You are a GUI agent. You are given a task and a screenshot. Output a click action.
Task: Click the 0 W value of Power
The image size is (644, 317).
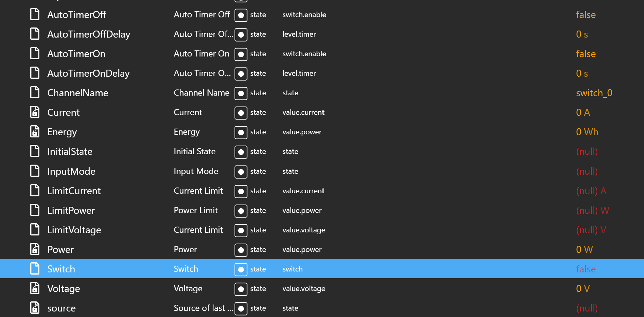584,249
